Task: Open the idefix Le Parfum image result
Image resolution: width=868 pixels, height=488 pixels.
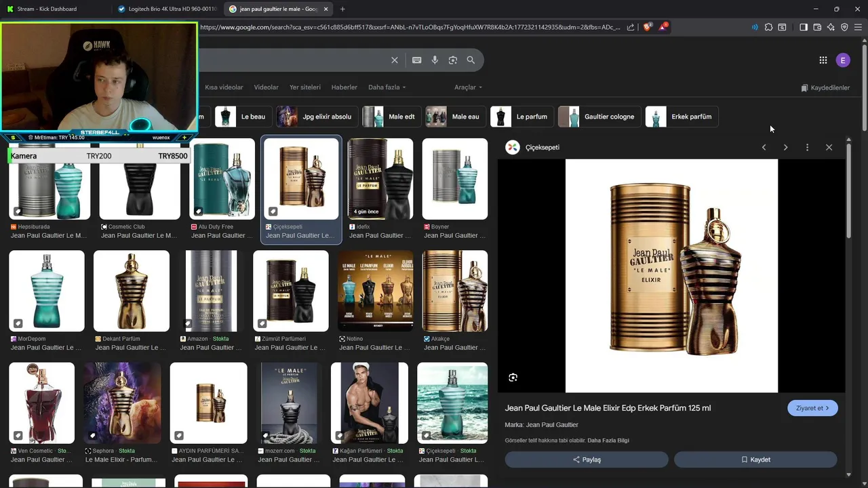Action: 380,179
